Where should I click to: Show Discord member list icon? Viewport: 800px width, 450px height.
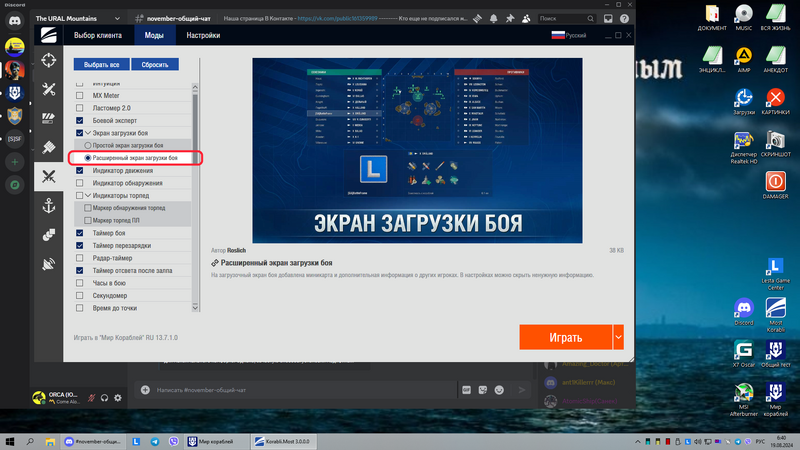(x=526, y=18)
